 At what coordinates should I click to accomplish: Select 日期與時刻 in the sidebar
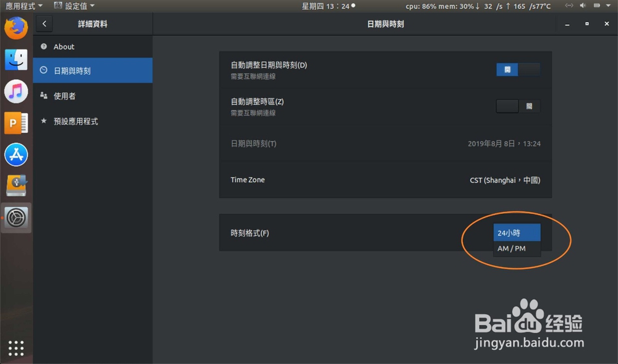pyautogui.click(x=93, y=70)
